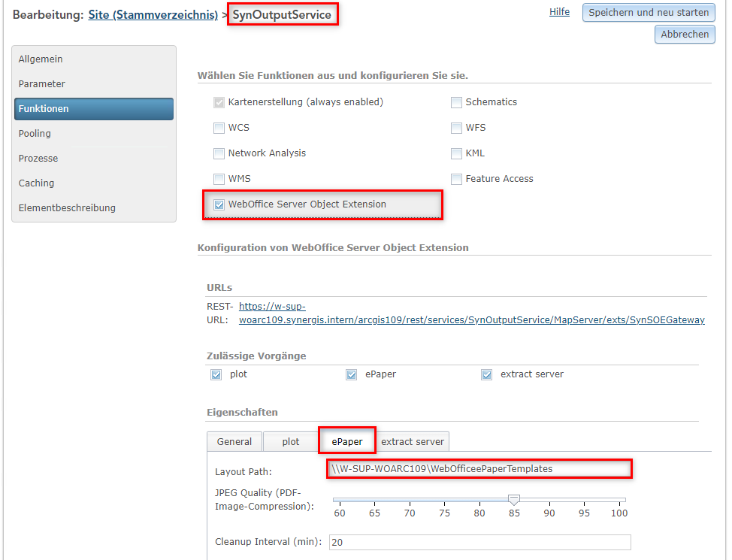The width and height of the screenshot is (732, 560).
Task: Enable the WMS capability checkbox
Action: (219, 179)
